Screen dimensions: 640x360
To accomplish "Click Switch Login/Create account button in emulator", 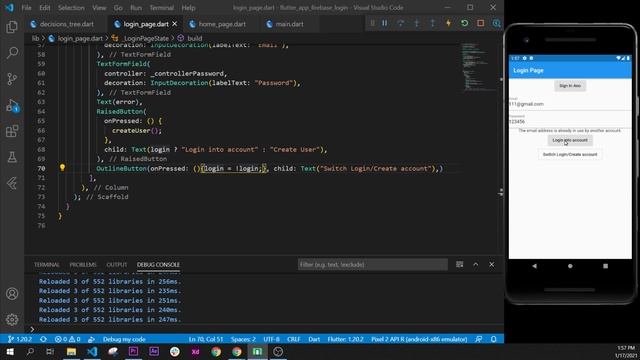I will (x=570, y=154).
